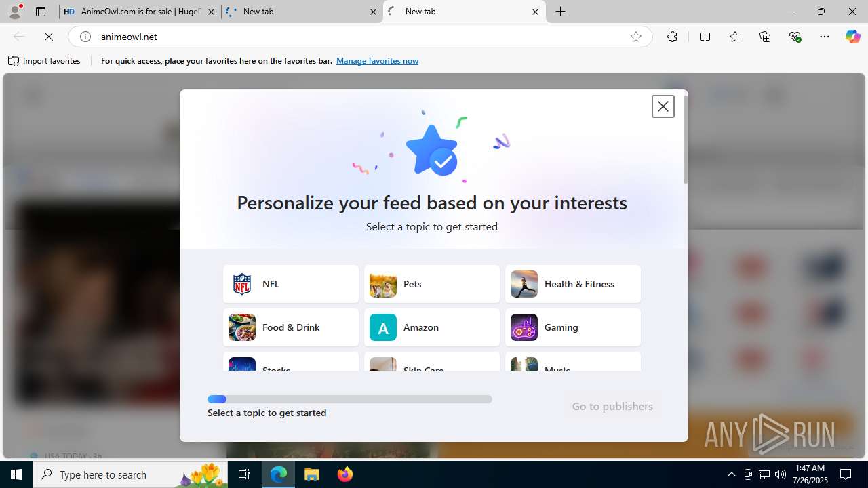Close the AnimeOwl.com tab
The image size is (868, 488).
click(211, 12)
